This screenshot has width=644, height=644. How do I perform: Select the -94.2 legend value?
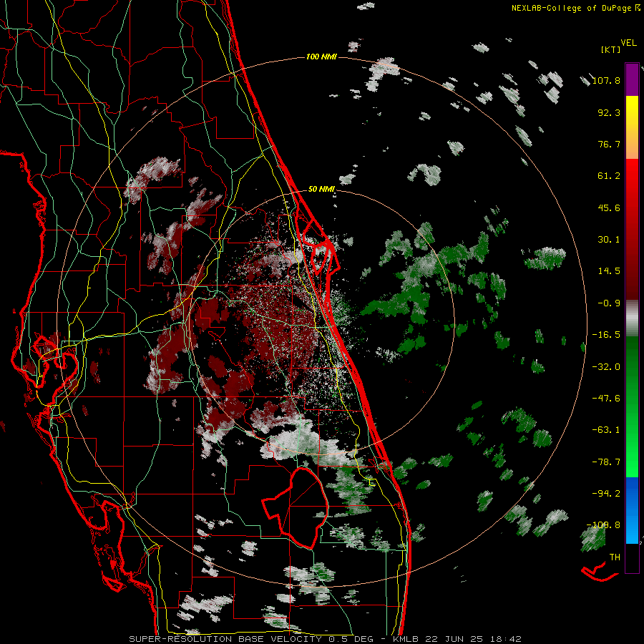point(606,494)
